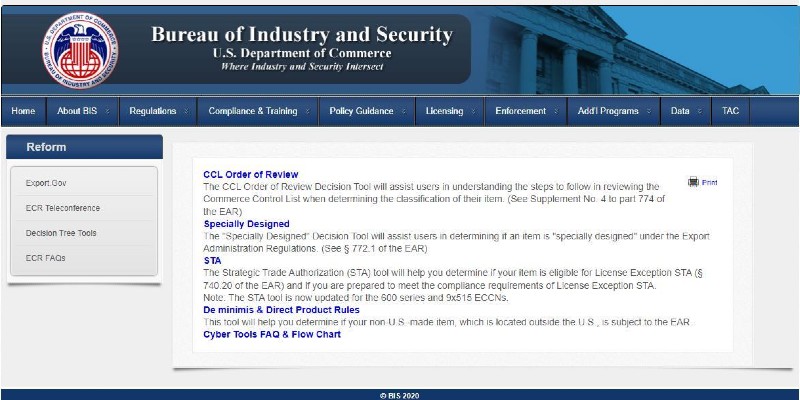Expand the Licensing dropdown arrow

pos(473,111)
